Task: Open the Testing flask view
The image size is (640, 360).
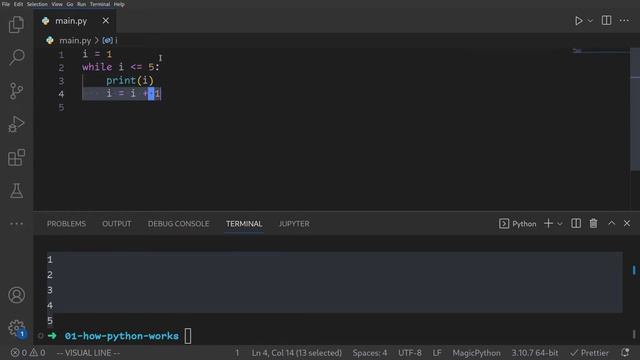Action: 16,191
